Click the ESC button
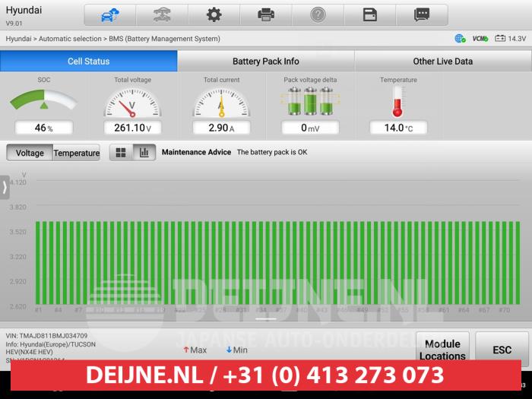532x399 pixels. (502, 350)
